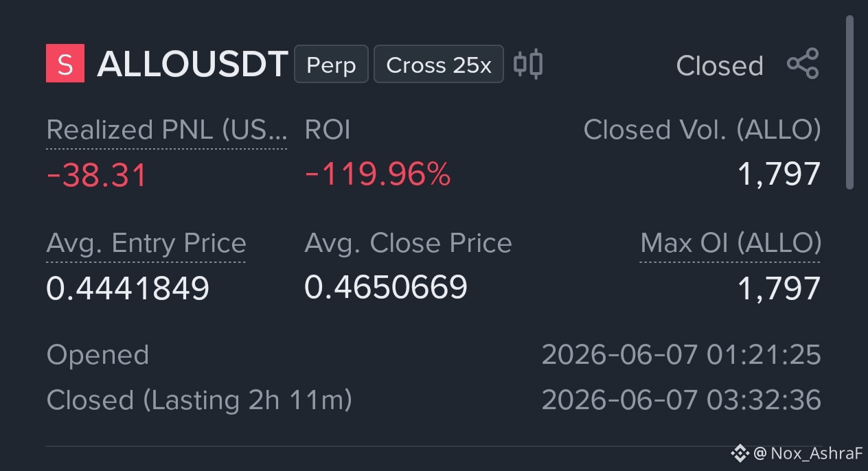Tap the ROI label

(328, 130)
